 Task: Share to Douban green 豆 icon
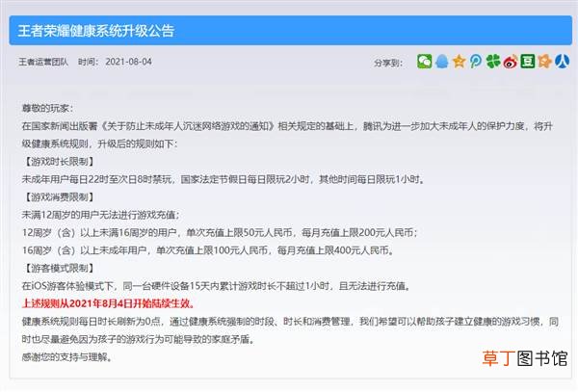[x=528, y=61]
